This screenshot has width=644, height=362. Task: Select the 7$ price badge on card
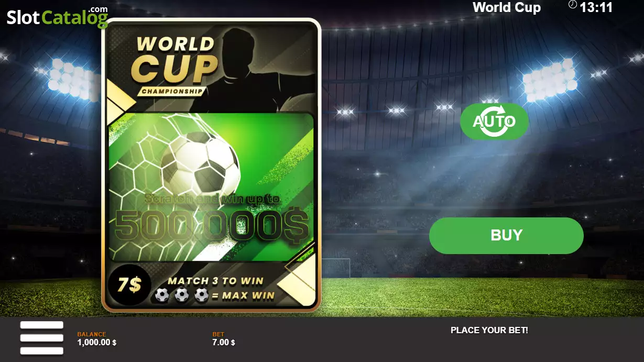coord(129,285)
